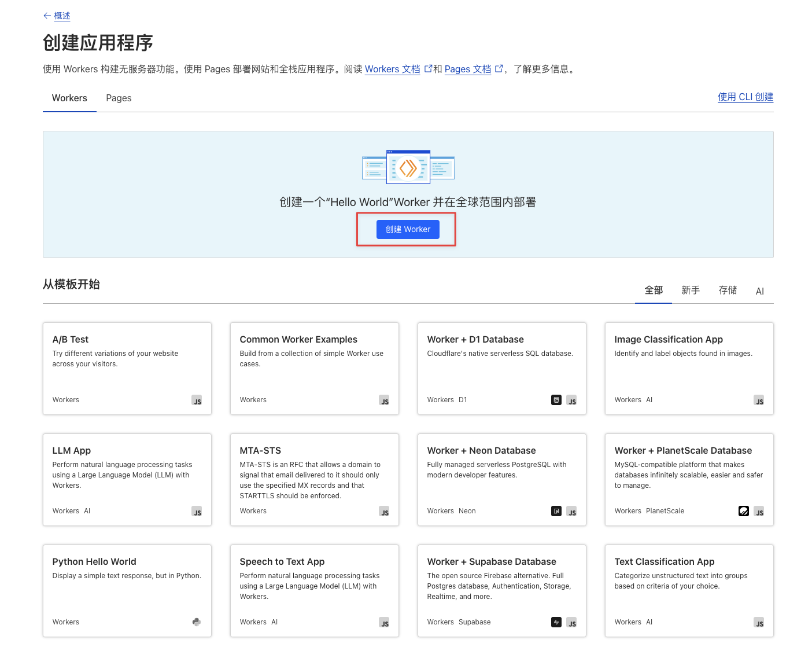The width and height of the screenshot is (812, 647).
Task: Open the Worker + Neon Database template
Action: (502, 479)
